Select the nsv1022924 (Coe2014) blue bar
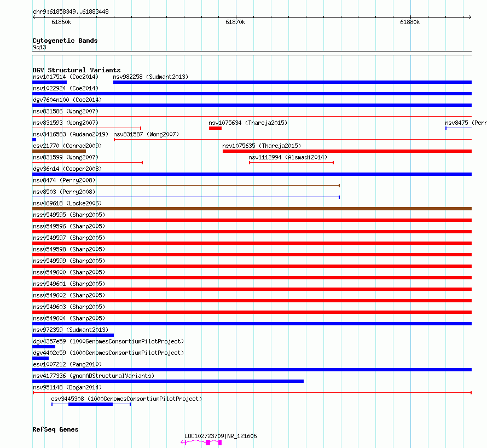The image size is (487, 448). [x=252, y=94]
